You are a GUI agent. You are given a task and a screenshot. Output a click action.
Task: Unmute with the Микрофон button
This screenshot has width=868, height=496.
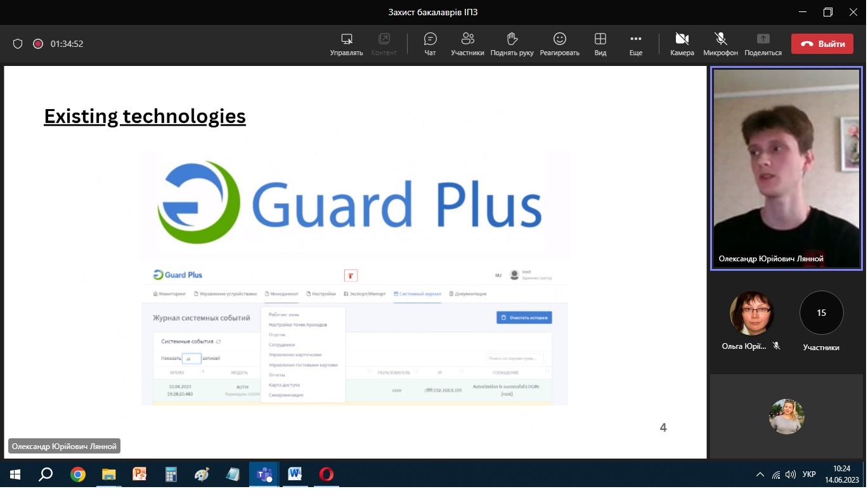click(721, 44)
